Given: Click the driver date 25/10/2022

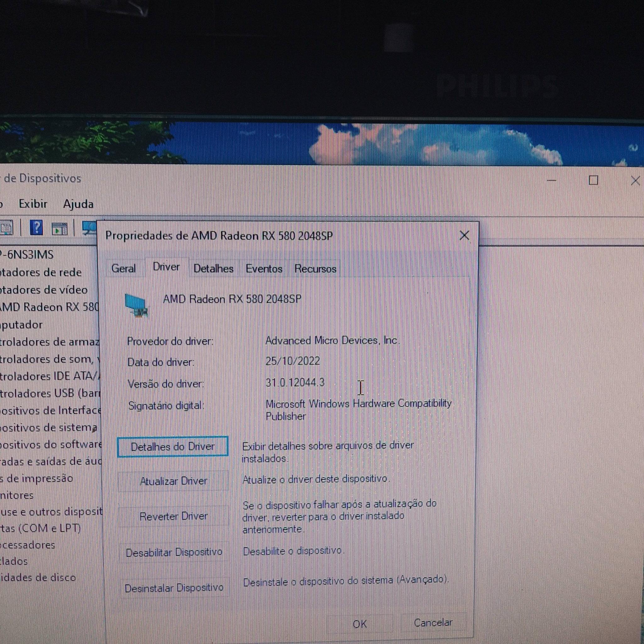Looking at the screenshot, I should click(293, 361).
